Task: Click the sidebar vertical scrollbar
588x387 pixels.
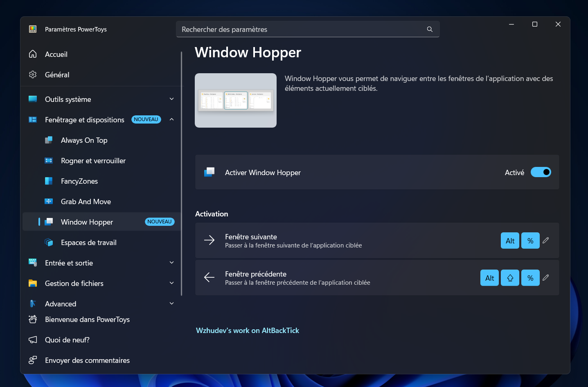Action: [x=181, y=173]
